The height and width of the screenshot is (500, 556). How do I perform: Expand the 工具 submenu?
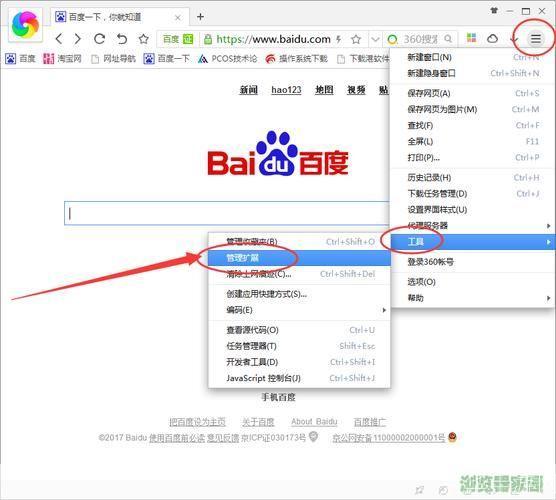473,242
